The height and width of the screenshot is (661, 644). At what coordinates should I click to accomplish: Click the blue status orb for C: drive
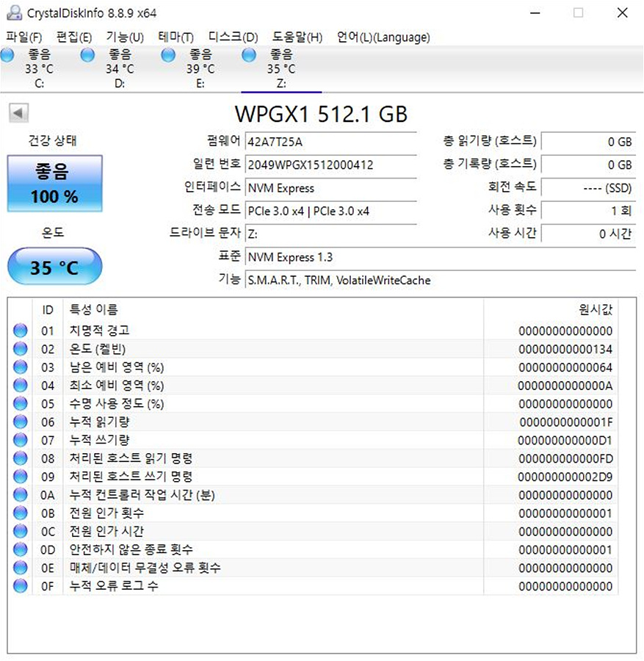pos(7,55)
